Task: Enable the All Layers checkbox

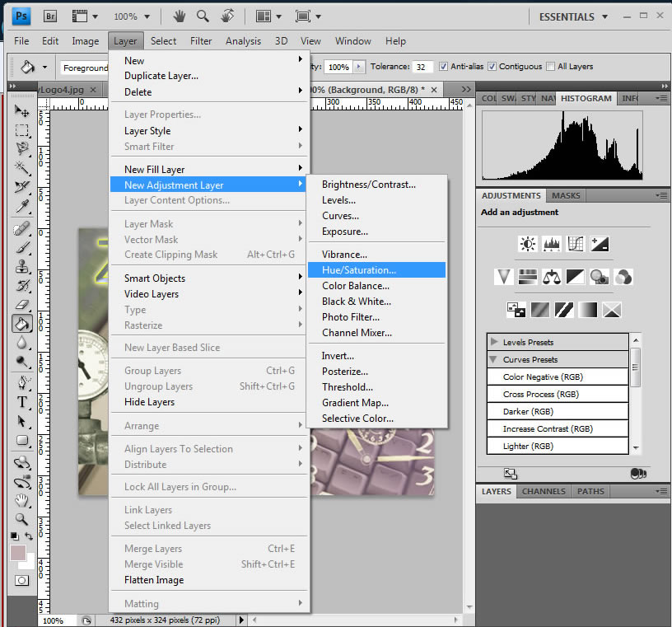Action: click(x=551, y=66)
